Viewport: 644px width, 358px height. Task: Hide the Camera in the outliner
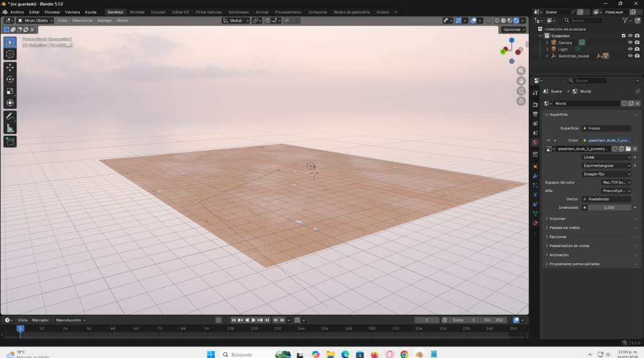pos(630,42)
